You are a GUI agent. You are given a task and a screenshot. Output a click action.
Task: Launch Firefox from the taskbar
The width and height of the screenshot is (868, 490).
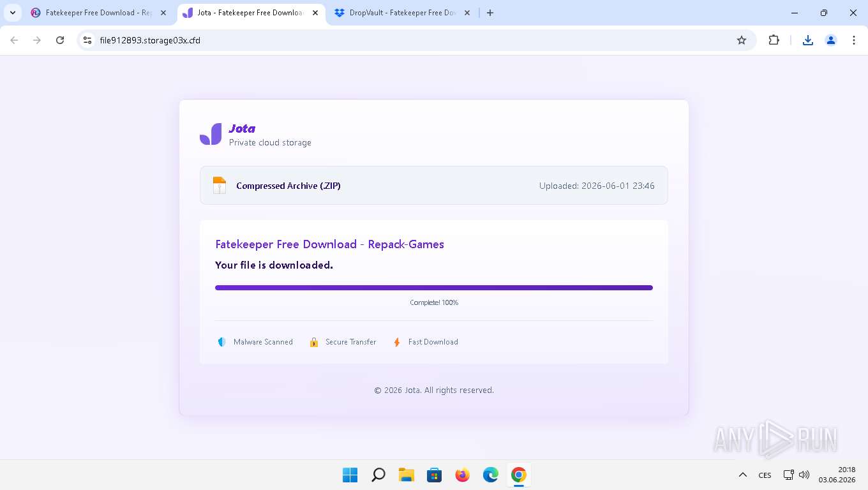click(463, 475)
